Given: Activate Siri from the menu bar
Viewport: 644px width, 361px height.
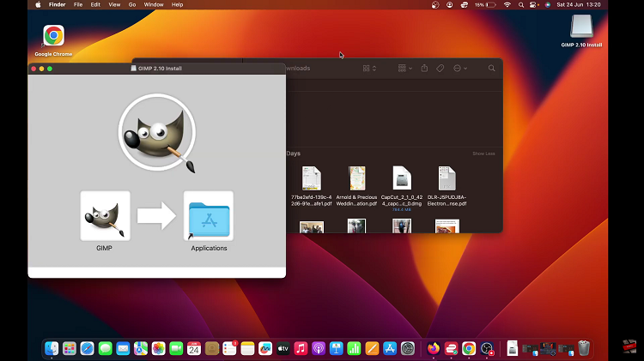Looking at the screenshot, I should click(548, 5).
